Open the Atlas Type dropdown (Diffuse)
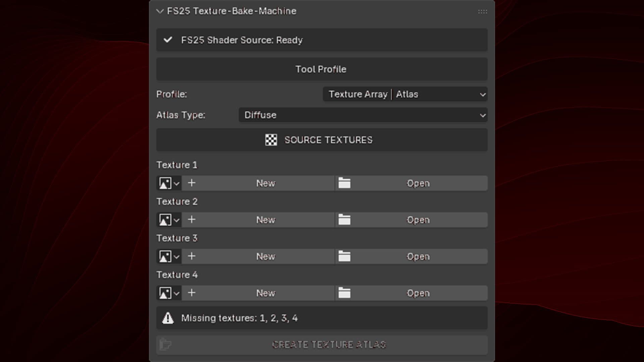Screen dimensions: 644x362 363,115
